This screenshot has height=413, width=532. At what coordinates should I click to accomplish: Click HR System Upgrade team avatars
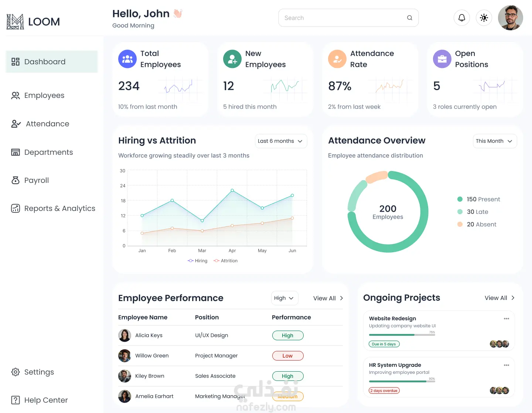point(499,390)
